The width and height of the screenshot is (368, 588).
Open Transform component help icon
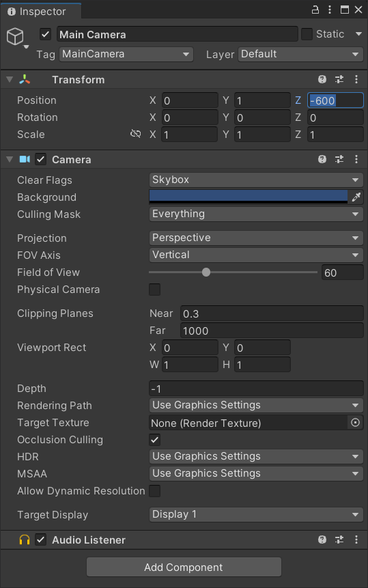tap(322, 79)
